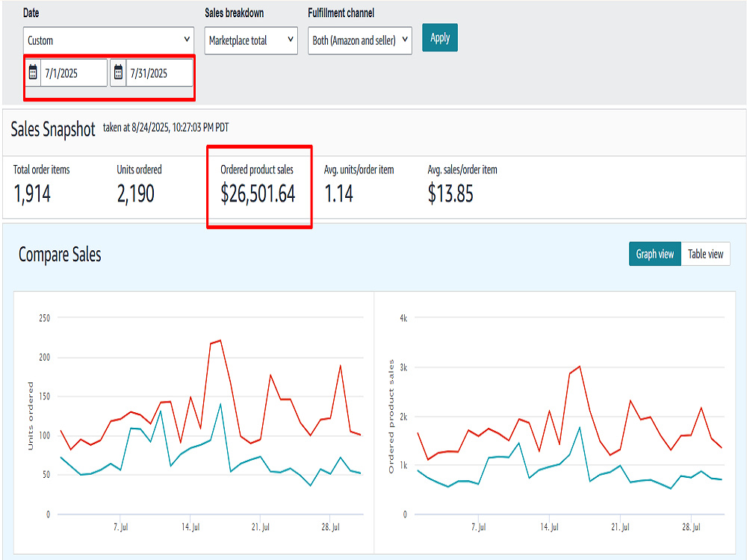The image size is (747, 560).
Task: Click the 21. Jul label on sales chart
Action: (620, 527)
